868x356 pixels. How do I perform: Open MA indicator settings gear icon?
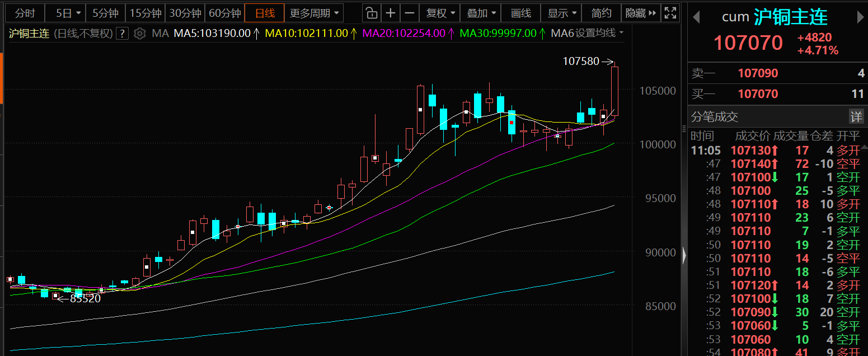[140, 34]
